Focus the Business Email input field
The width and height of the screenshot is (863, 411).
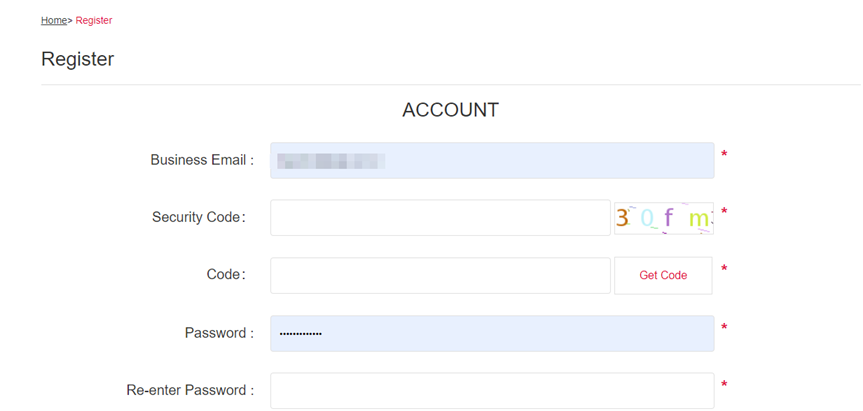[492, 160]
